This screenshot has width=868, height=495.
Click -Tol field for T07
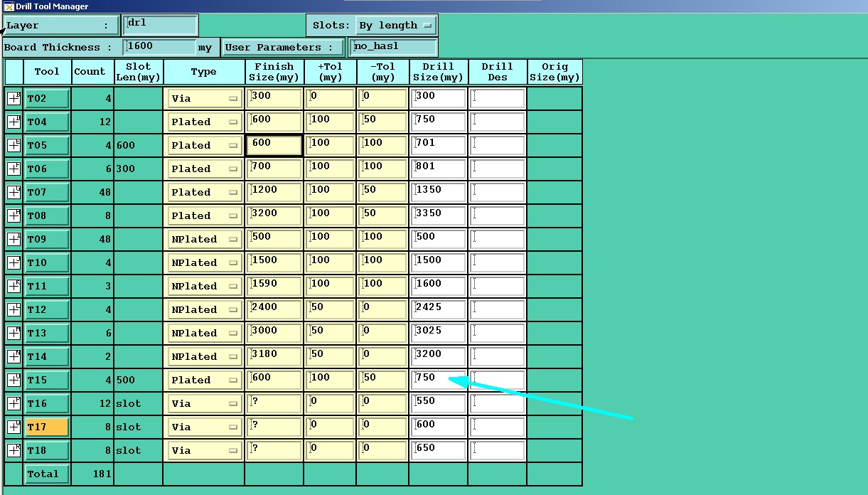coord(382,192)
